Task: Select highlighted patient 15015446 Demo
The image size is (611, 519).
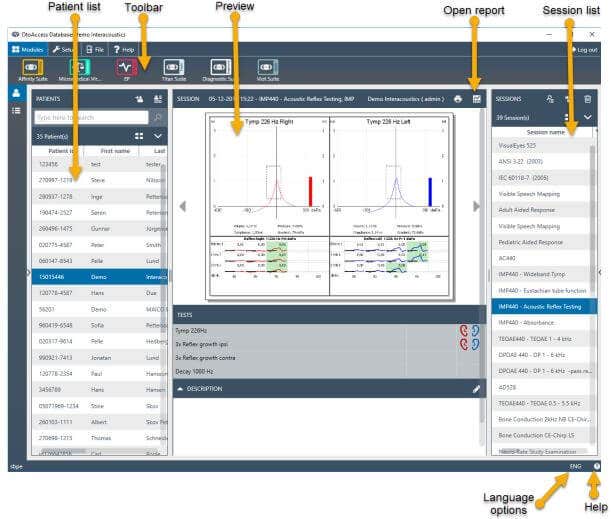Action: pyautogui.click(x=99, y=277)
